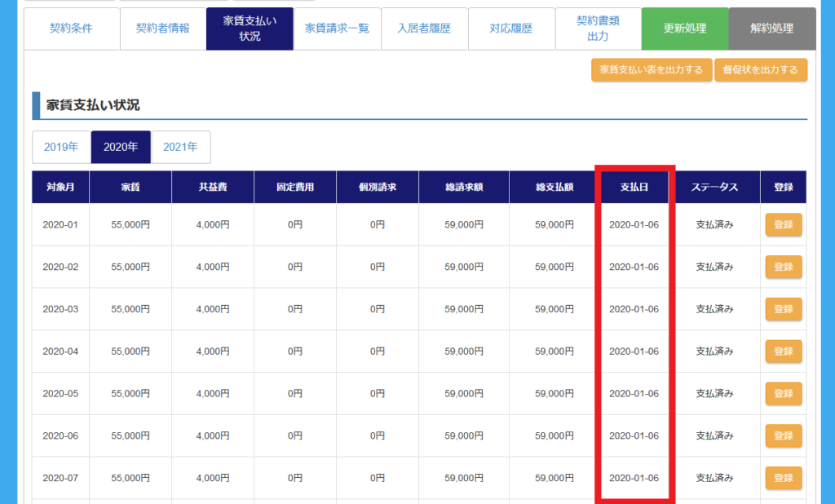Go to the 家賃請求一覧 tab
The width and height of the screenshot is (835, 504).
337,29
